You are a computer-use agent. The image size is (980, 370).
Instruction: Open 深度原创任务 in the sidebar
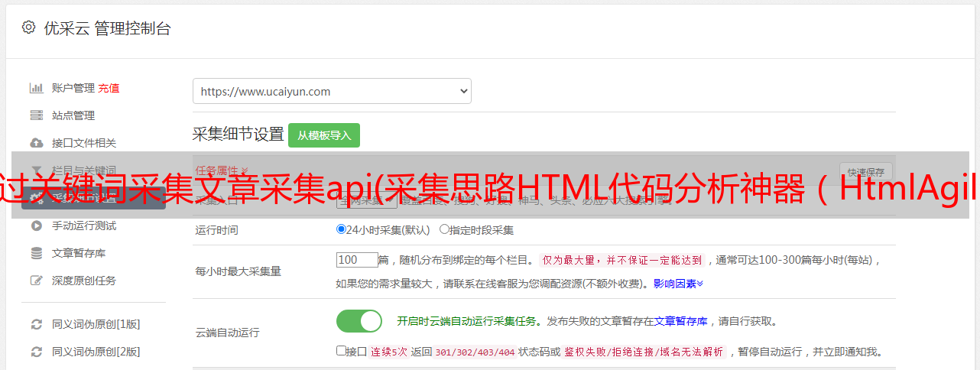click(84, 281)
